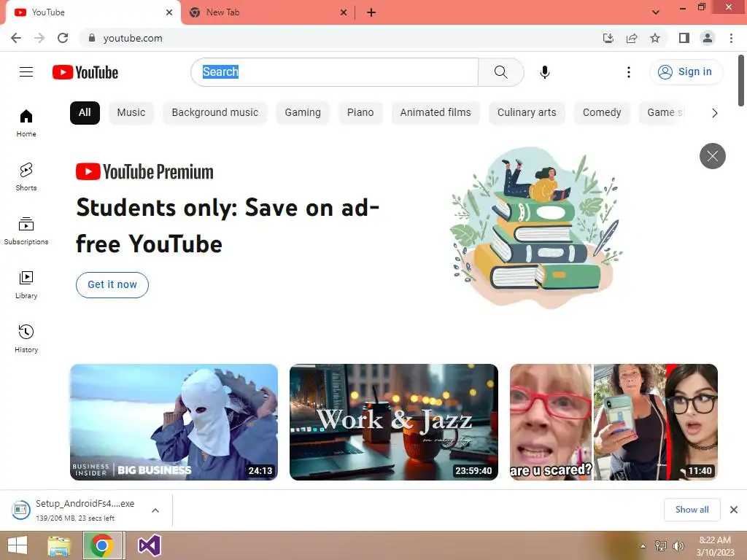Select the Gaming category chip
Viewport: 747px width, 560px height.
(303, 113)
